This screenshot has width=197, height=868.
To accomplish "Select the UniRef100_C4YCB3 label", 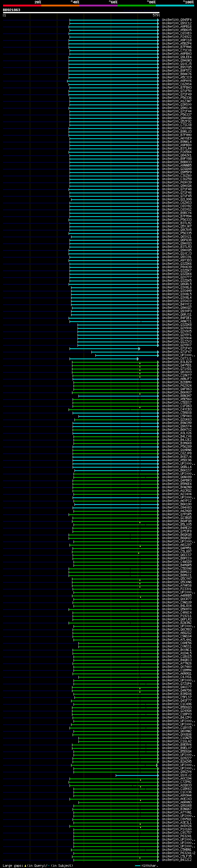I will [x=177, y=410].
